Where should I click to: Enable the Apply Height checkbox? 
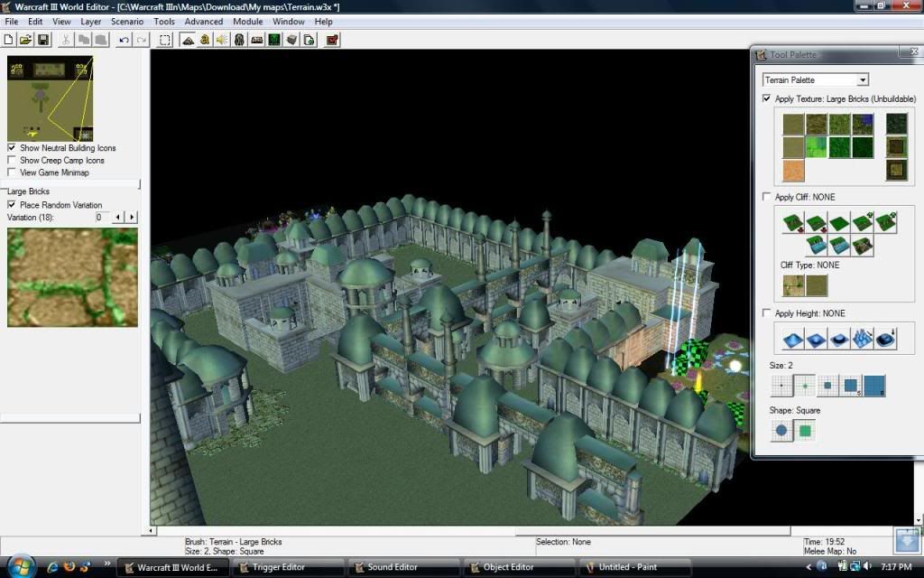click(x=767, y=312)
